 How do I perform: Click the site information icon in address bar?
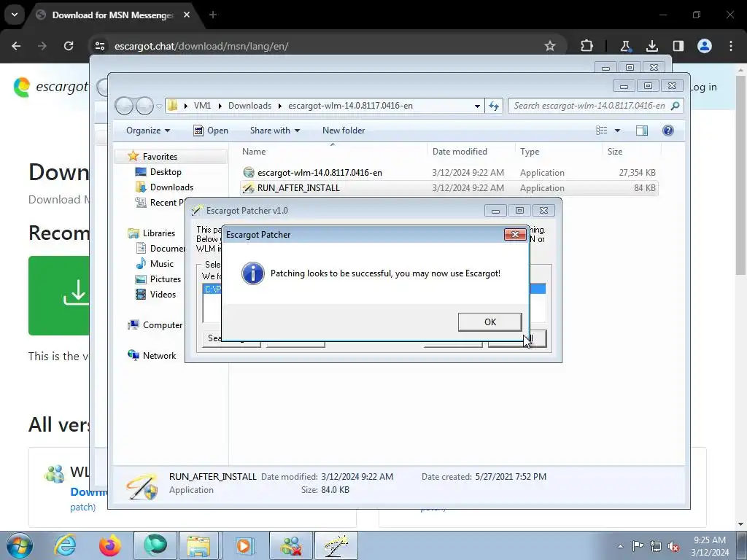tap(100, 46)
